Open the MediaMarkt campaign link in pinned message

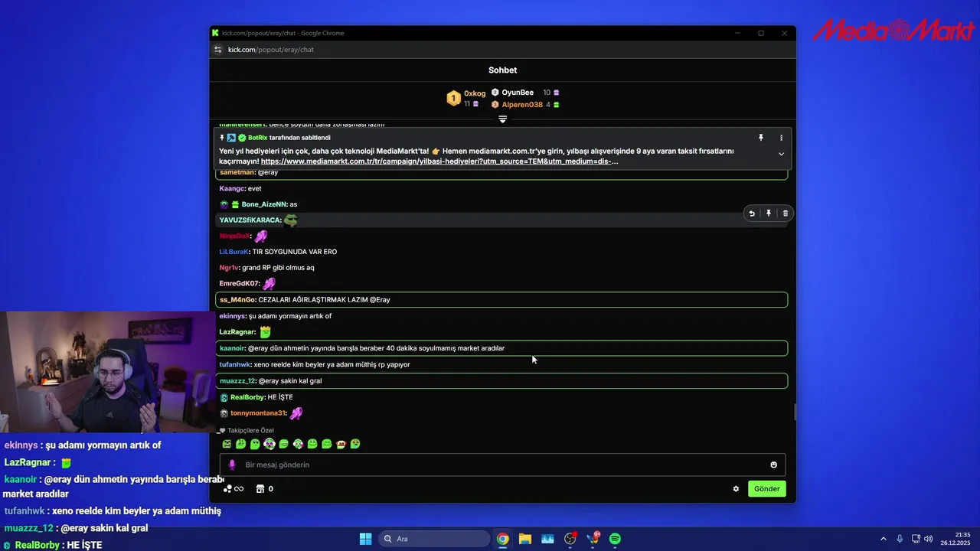pos(439,161)
